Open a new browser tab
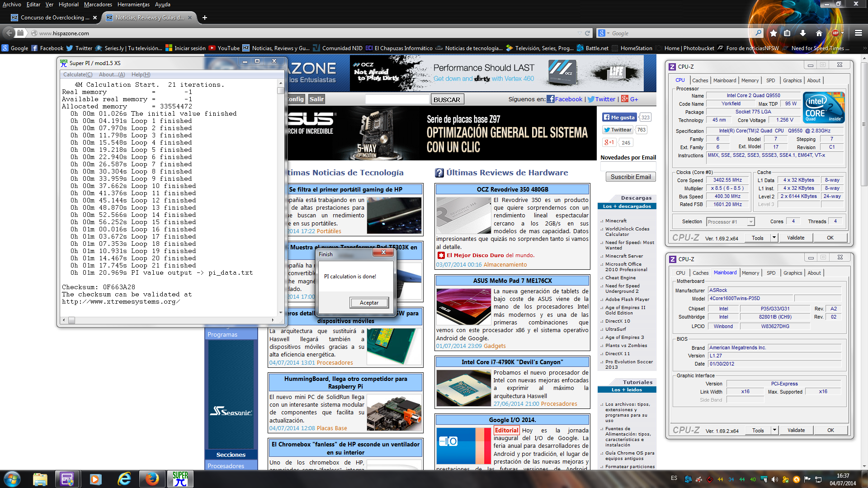Image resolution: width=868 pixels, height=488 pixels. pos(205,18)
